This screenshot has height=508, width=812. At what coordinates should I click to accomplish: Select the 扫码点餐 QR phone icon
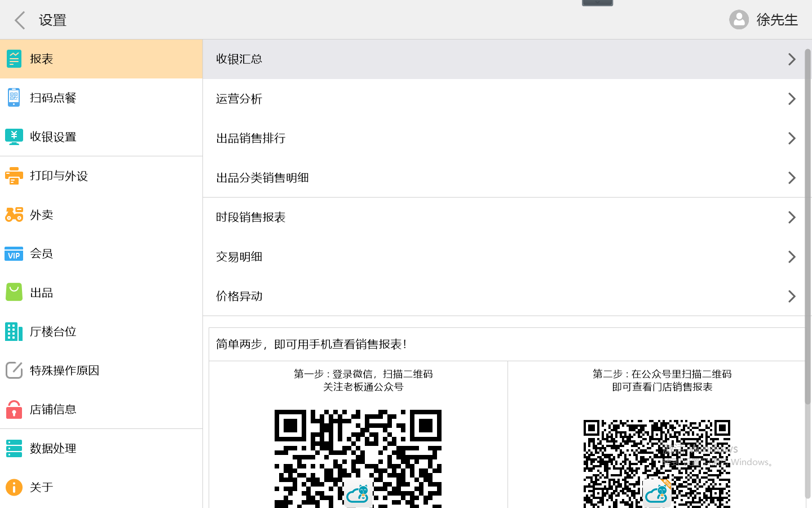coord(14,98)
